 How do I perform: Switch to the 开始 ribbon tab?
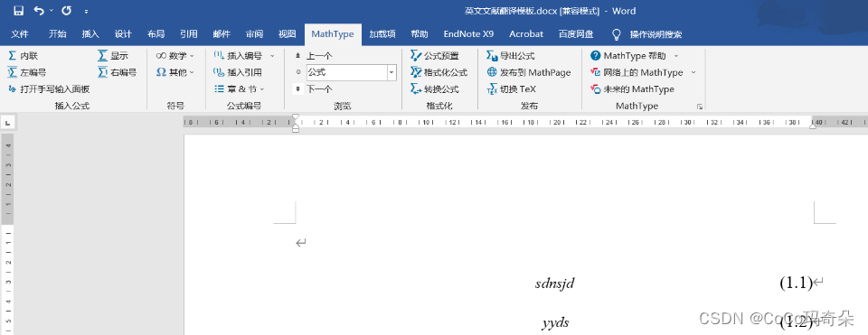[57, 33]
